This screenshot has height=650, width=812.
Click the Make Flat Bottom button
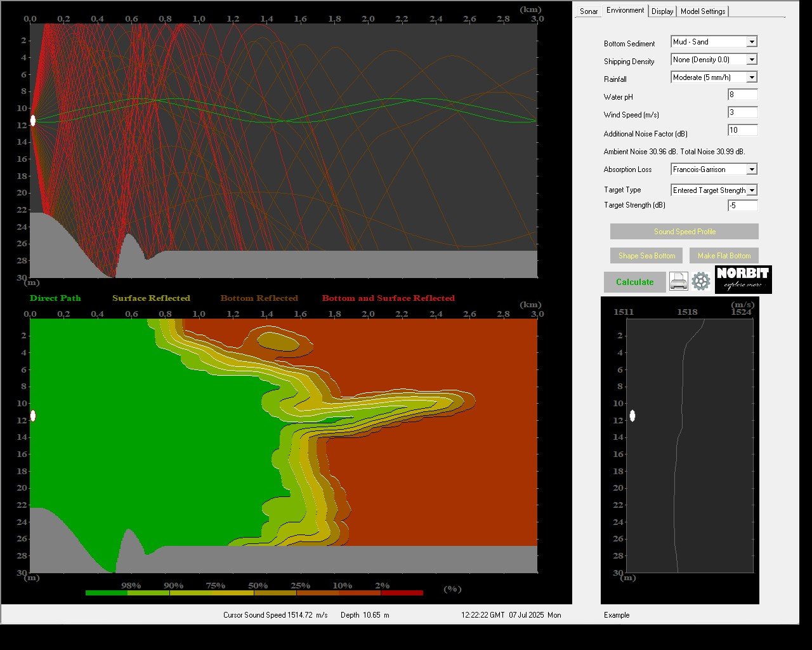pos(724,256)
